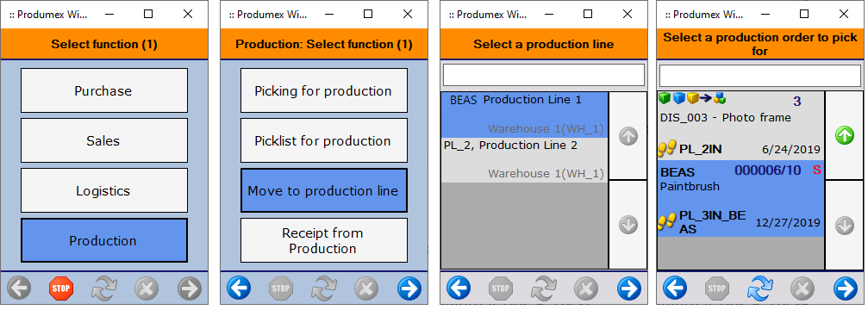This screenshot has width=868, height=310.
Task: Click the grey forward arrow in Select function window
Action: pyautogui.click(x=190, y=288)
